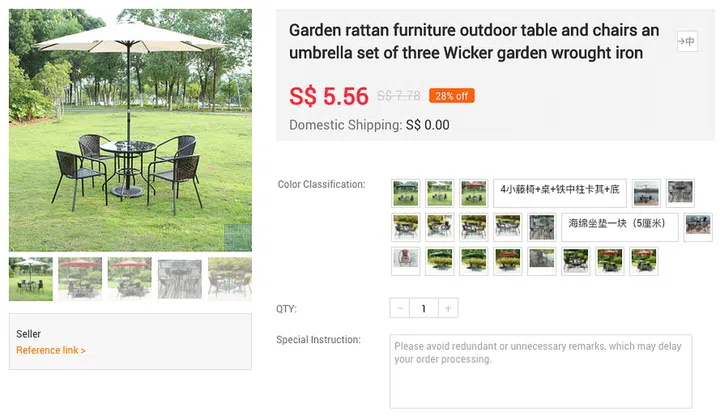Select the last thumbnail under the main photo
The image size is (720, 420).
(x=229, y=279)
